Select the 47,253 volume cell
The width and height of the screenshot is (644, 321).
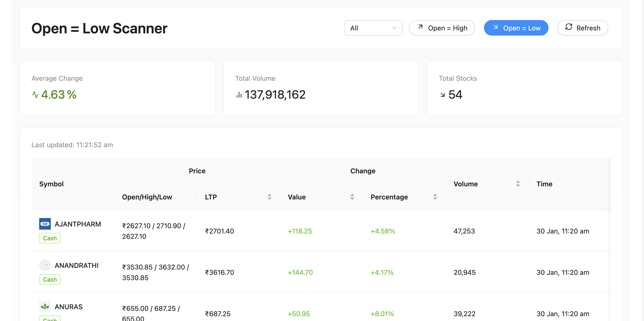(x=464, y=231)
